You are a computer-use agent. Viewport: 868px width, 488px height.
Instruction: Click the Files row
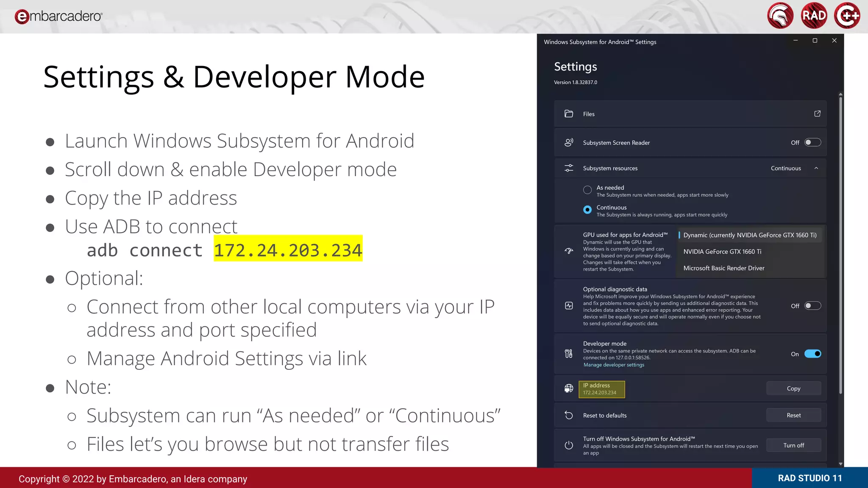pyautogui.click(x=690, y=114)
